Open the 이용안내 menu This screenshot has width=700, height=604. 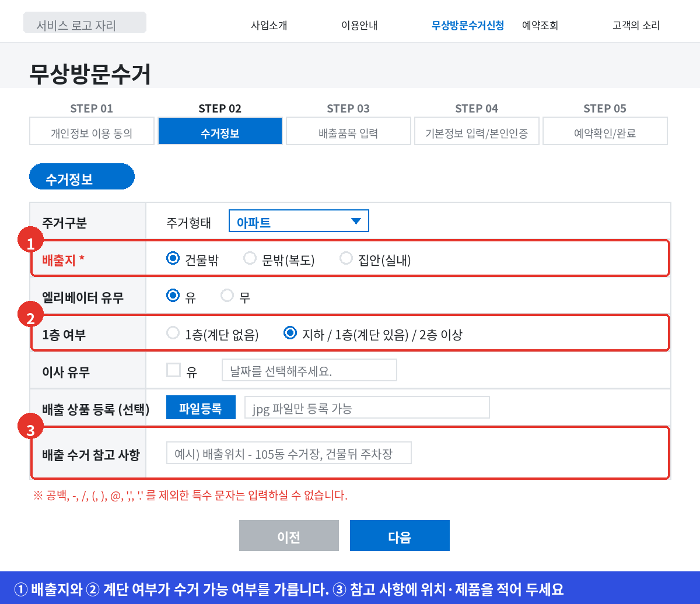coord(359,26)
